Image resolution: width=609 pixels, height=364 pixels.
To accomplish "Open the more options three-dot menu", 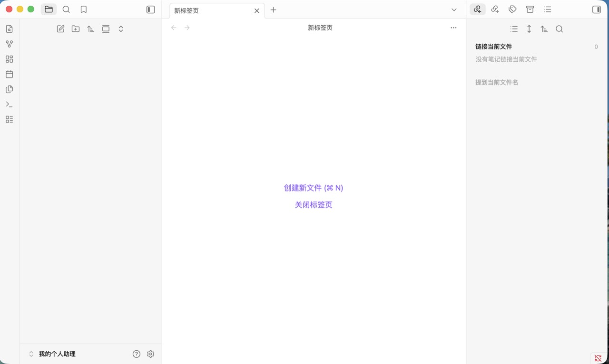I will 453,28.
